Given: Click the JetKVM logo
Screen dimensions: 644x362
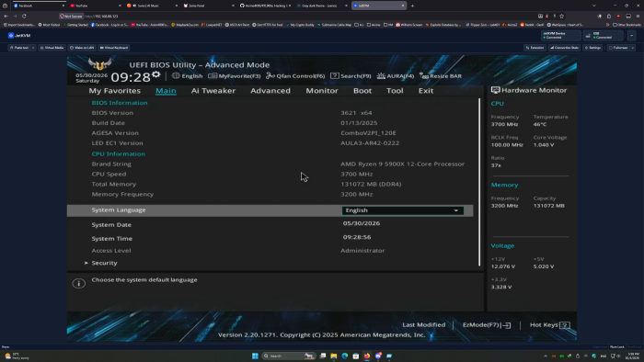Looking at the screenshot, I should coord(19,36).
